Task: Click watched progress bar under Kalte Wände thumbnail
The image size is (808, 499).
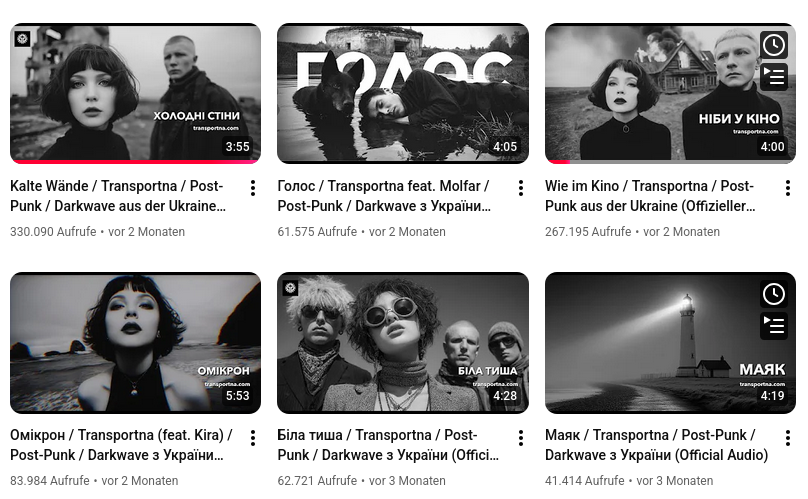Action: click(x=136, y=162)
